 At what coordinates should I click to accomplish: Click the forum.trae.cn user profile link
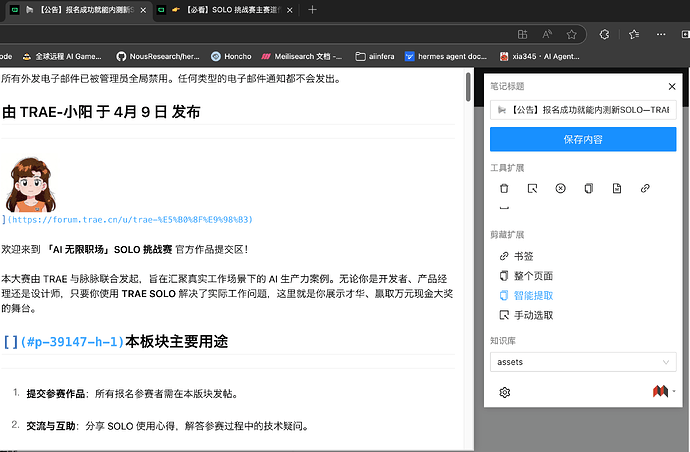pyautogui.click(x=130, y=219)
